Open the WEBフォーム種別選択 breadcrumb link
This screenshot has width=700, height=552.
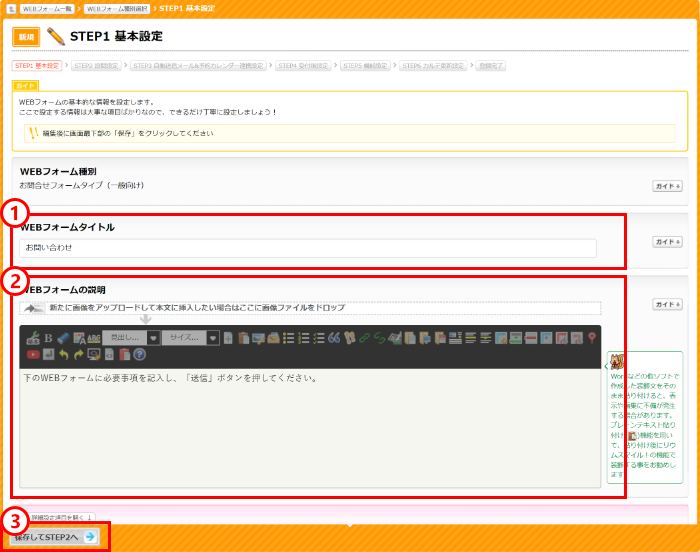(x=117, y=8)
